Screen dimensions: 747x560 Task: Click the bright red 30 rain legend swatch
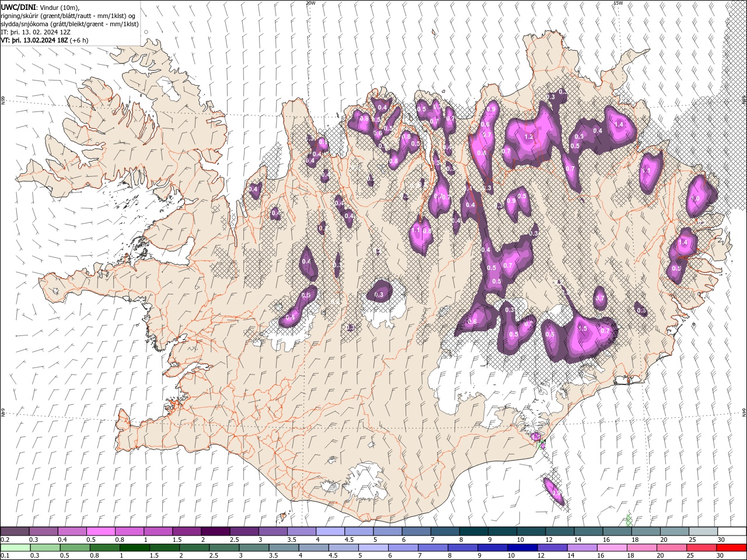731,548
